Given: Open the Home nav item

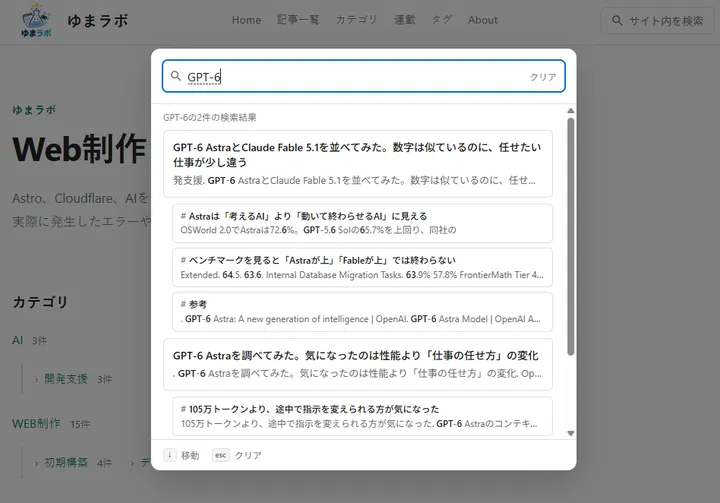Looking at the screenshot, I should point(246,20).
